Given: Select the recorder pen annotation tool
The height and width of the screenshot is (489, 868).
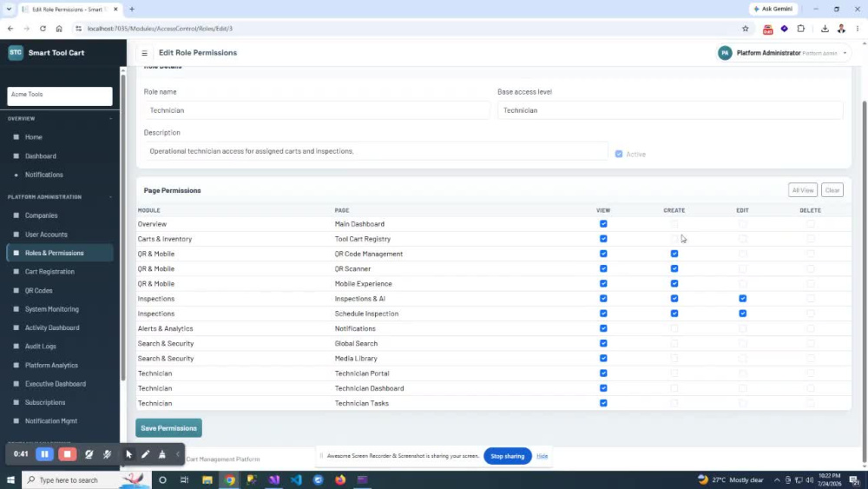Looking at the screenshot, I should [146, 454].
